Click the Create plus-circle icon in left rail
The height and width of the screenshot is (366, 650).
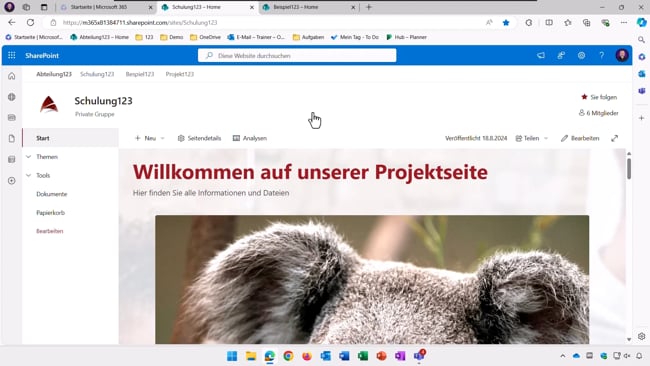pos(12,181)
